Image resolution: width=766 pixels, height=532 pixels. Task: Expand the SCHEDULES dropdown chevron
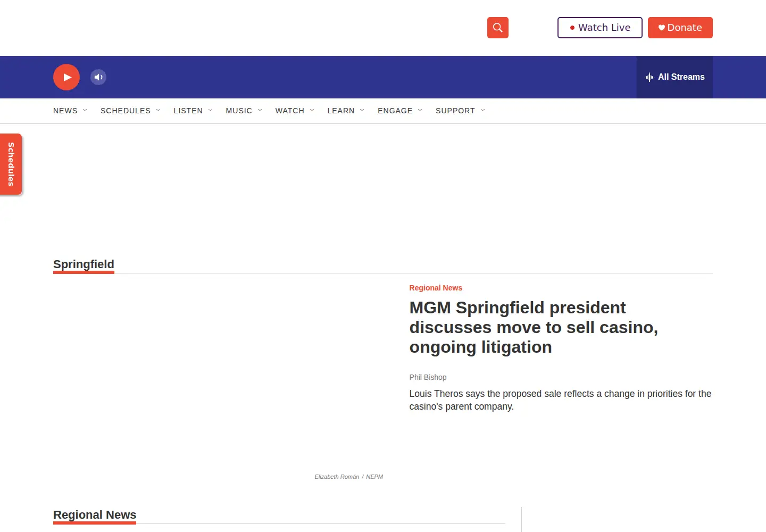[x=158, y=110]
